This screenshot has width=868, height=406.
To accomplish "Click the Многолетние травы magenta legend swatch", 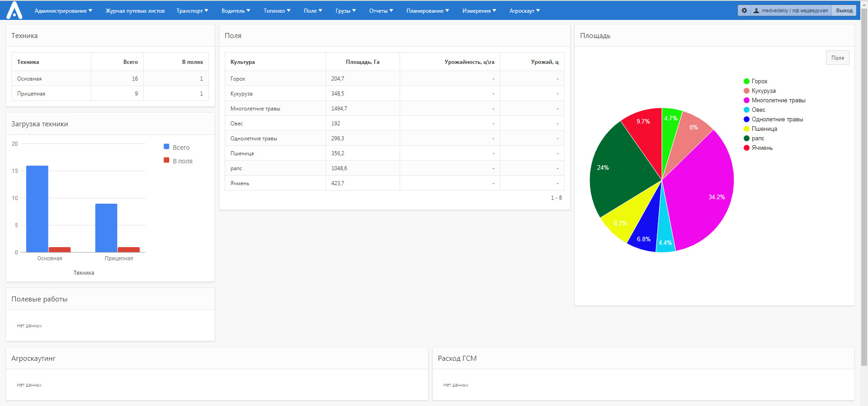I will (x=746, y=100).
